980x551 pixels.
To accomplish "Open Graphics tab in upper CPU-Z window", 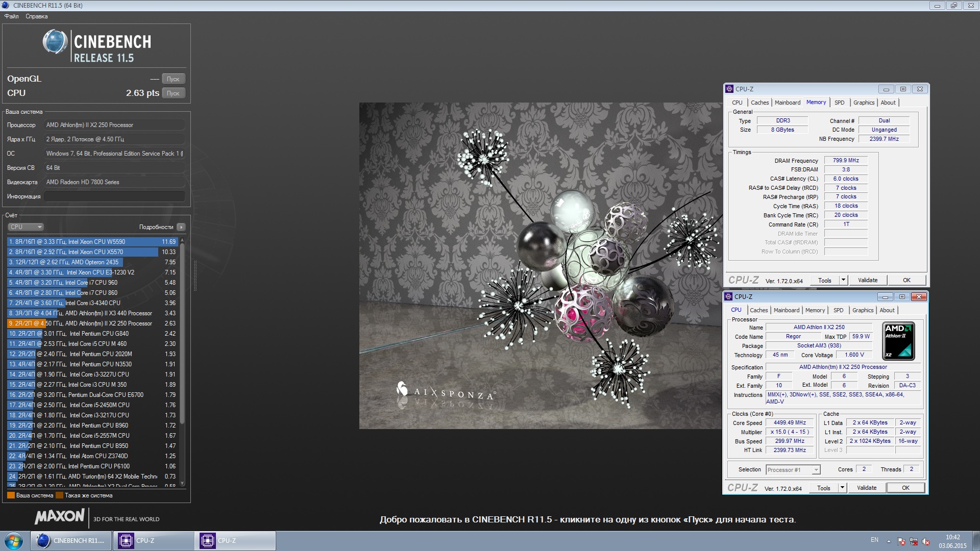I will (864, 103).
